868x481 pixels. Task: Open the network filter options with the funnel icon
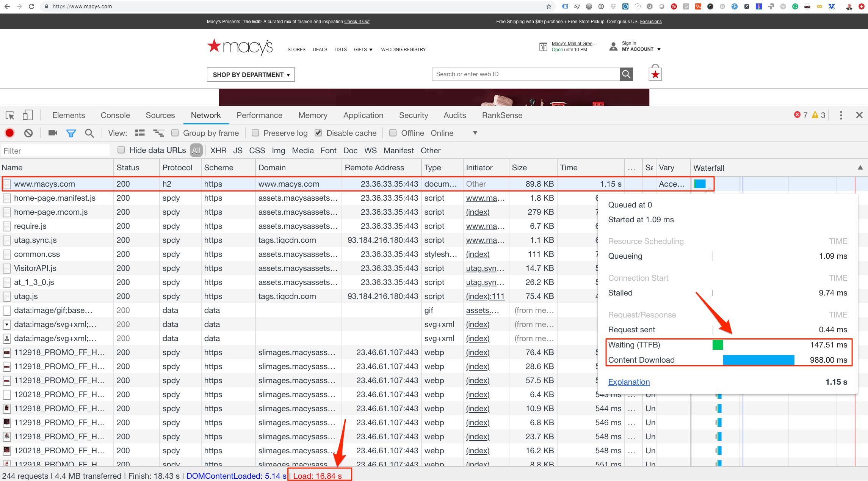71,133
